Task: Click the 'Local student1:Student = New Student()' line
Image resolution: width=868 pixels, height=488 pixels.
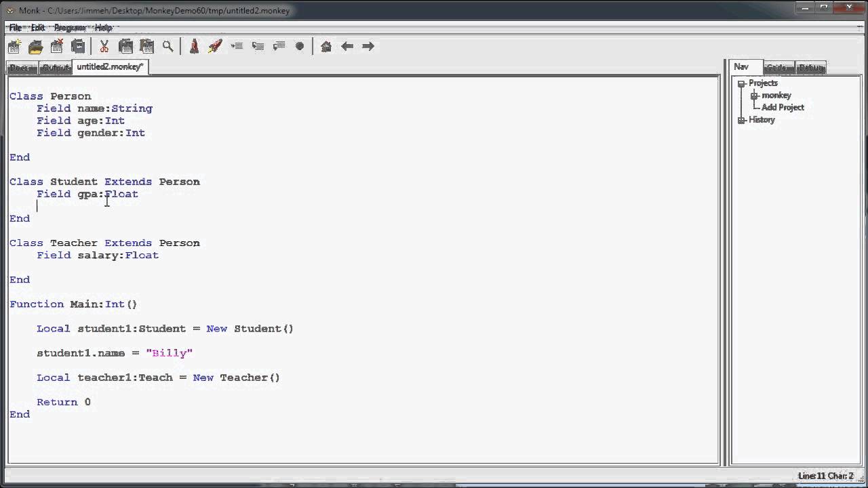Action: tap(165, 329)
